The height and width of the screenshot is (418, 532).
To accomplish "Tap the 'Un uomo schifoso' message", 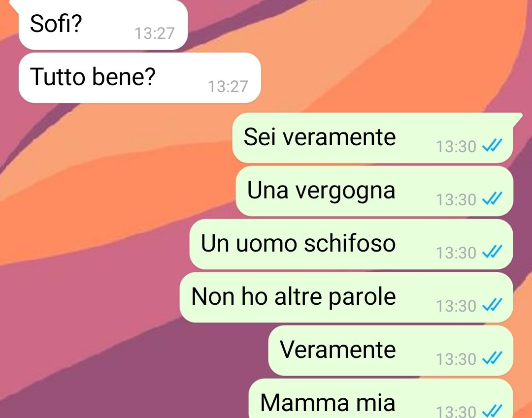I will point(351,244).
